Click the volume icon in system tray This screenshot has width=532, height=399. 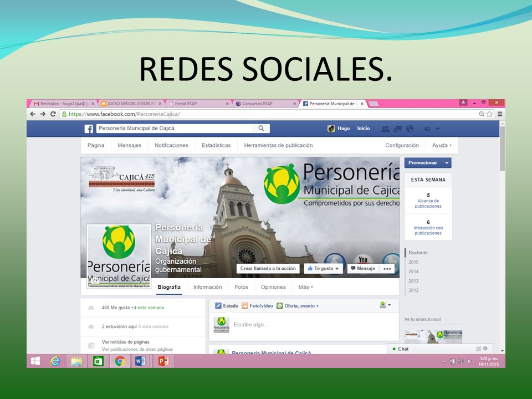click(x=469, y=361)
